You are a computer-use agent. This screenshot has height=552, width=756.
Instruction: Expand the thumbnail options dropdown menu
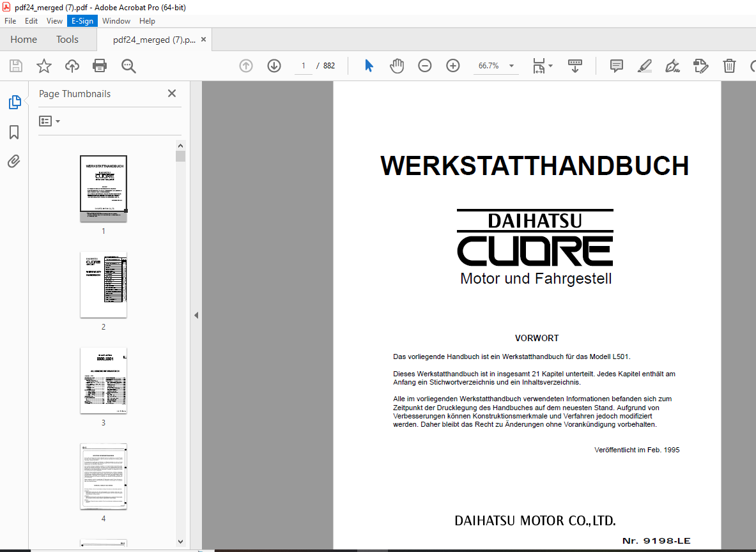click(x=50, y=121)
